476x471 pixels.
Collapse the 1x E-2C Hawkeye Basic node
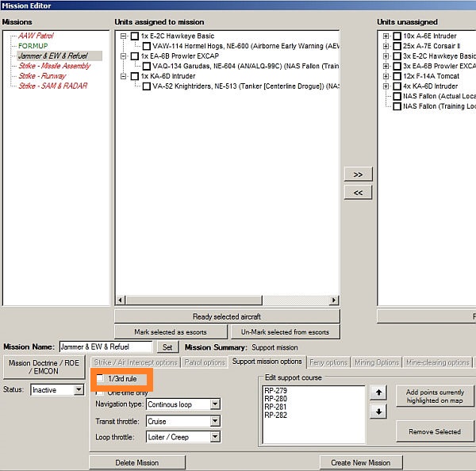123,36
